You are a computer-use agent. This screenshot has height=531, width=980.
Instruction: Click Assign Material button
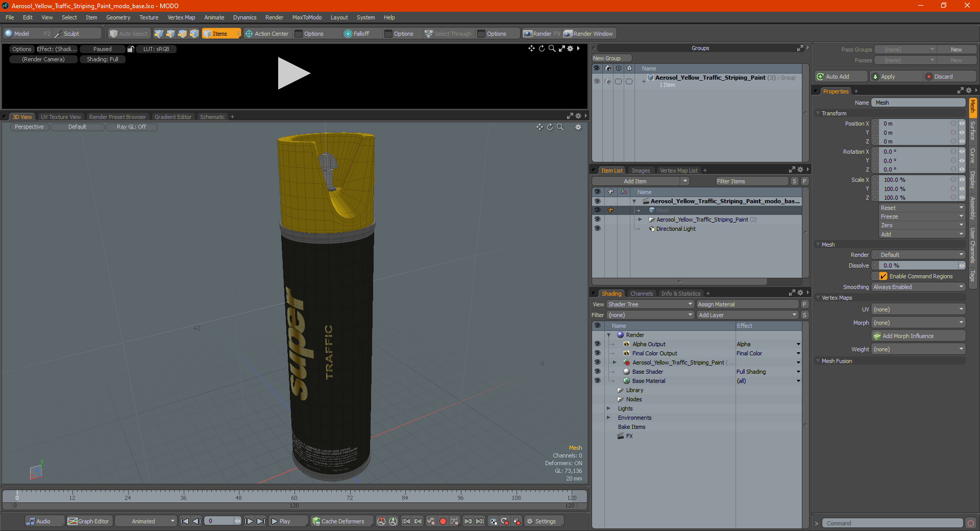pyautogui.click(x=748, y=304)
